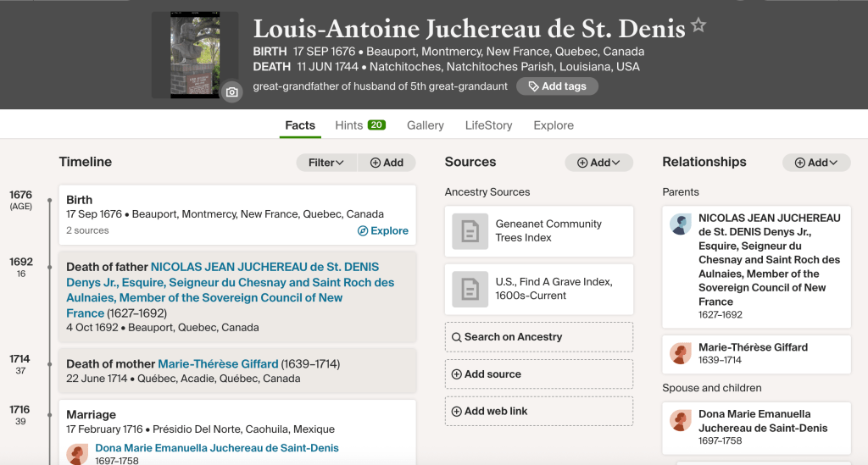868x465 pixels.
Task: Open the Geneanet Community Trees Index source
Action: click(538, 231)
